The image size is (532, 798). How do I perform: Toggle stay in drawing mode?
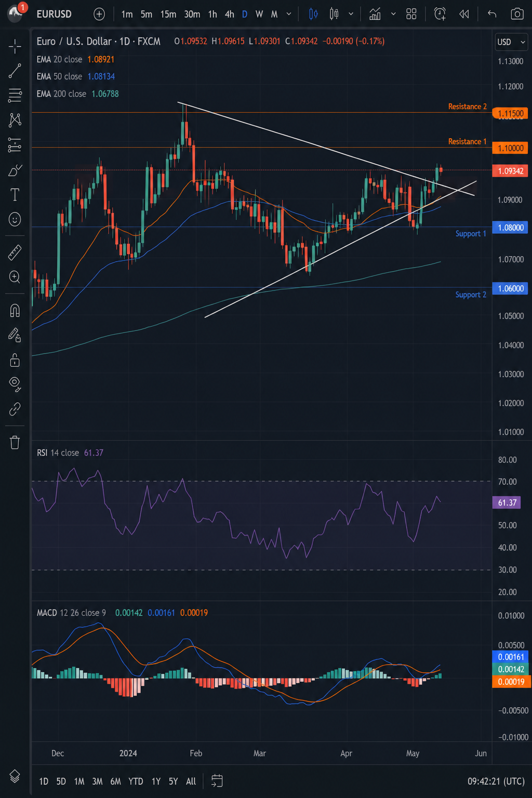[x=15, y=336]
